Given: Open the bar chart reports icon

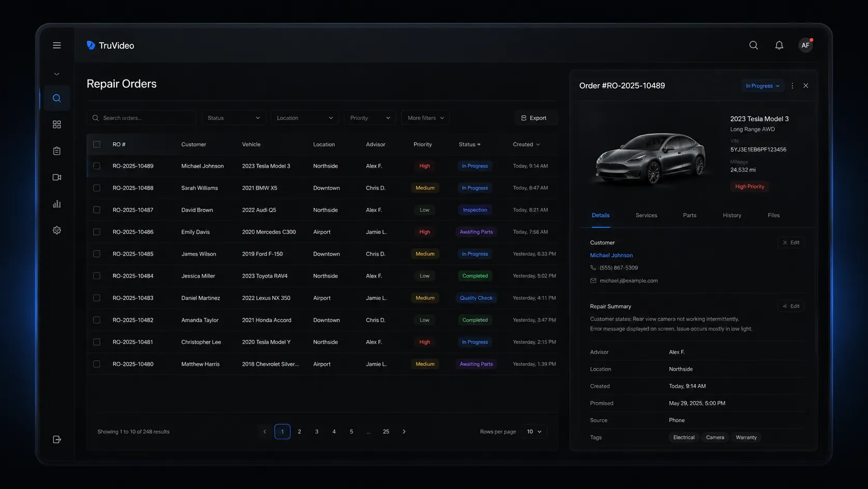Looking at the screenshot, I should coord(57,204).
